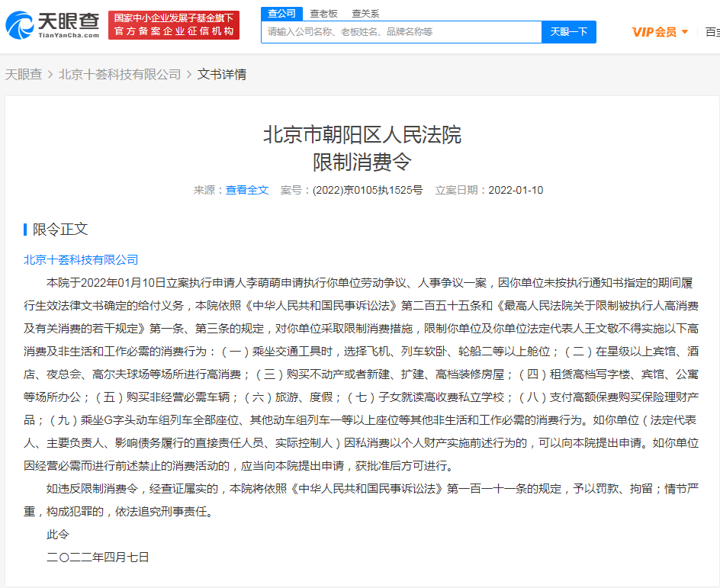720x588 pixels.
Task: Switch to the 查关系 tab
Action: click(x=365, y=13)
